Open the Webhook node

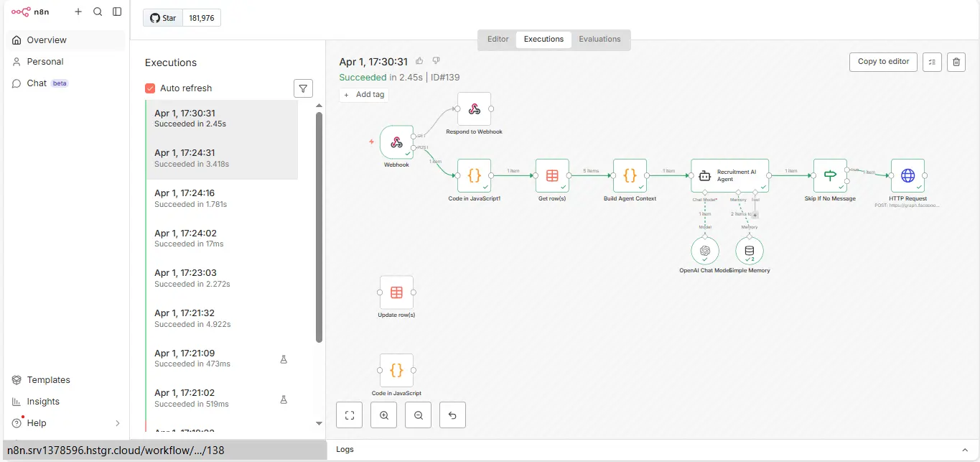point(396,142)
